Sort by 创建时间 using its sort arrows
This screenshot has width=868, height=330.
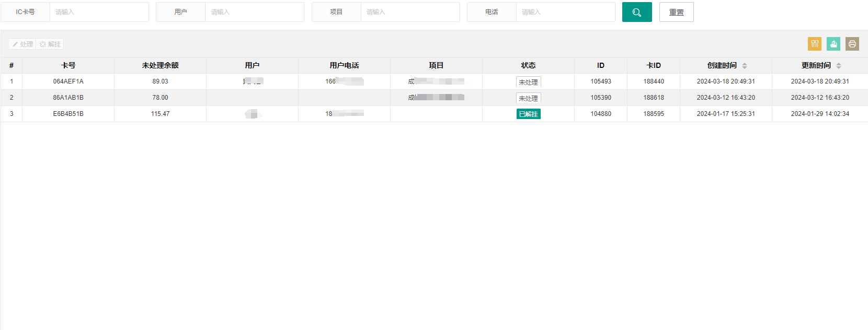point(745,66)
